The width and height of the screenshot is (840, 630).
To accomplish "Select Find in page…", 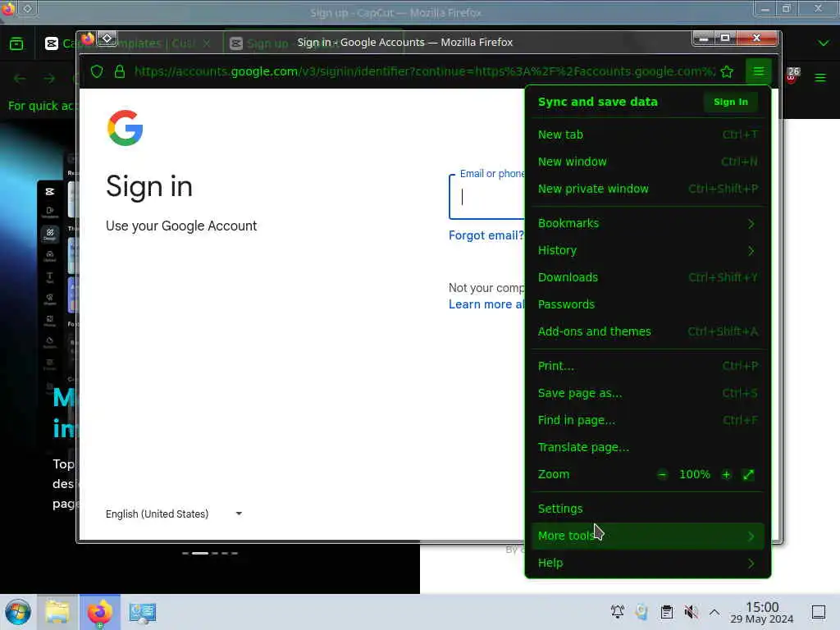I will click(x=648, y=421).
